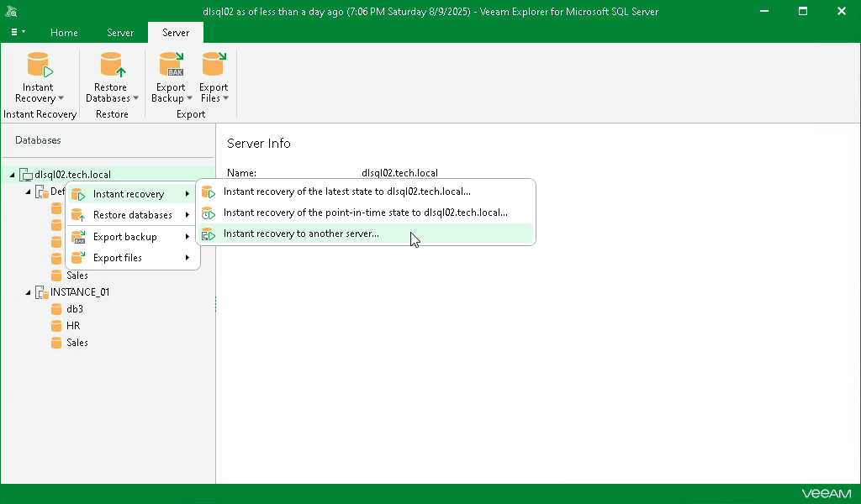Click the Restore databases icon in context menu
The height and width of the screenshot is (504, 861).
[x=77, y=215]
